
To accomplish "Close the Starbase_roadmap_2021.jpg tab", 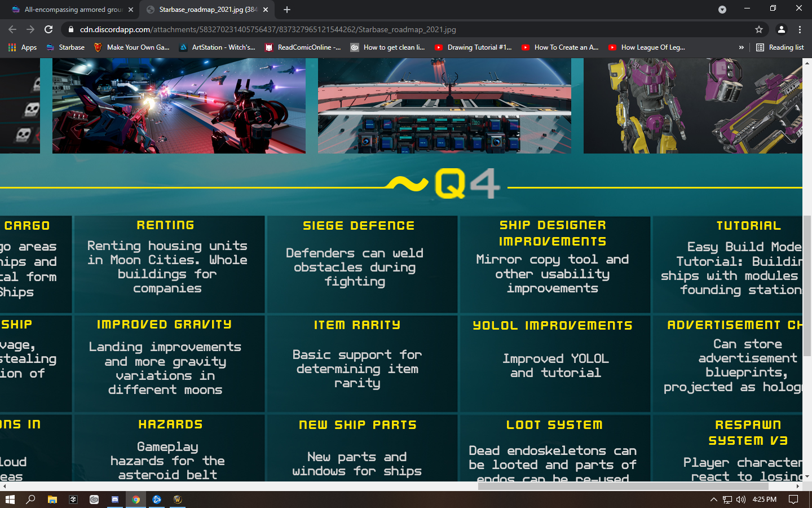I will point(266,10).
